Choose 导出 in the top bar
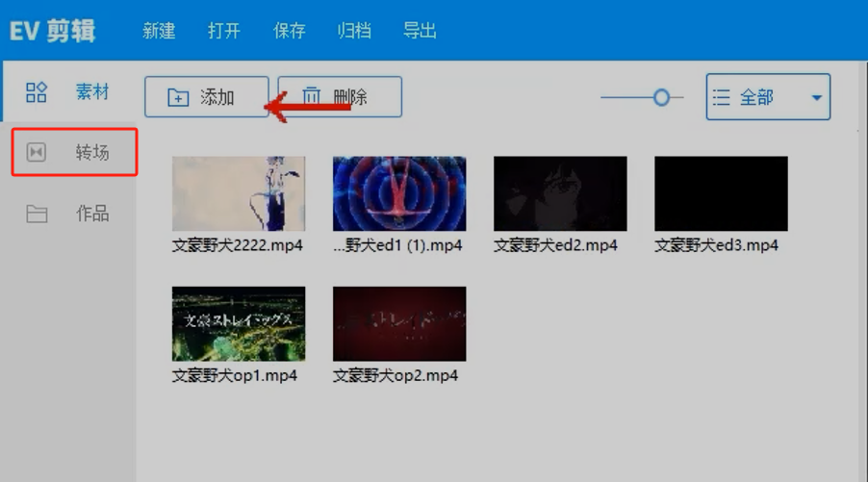The image size is (868, 482). coord(420,31)
